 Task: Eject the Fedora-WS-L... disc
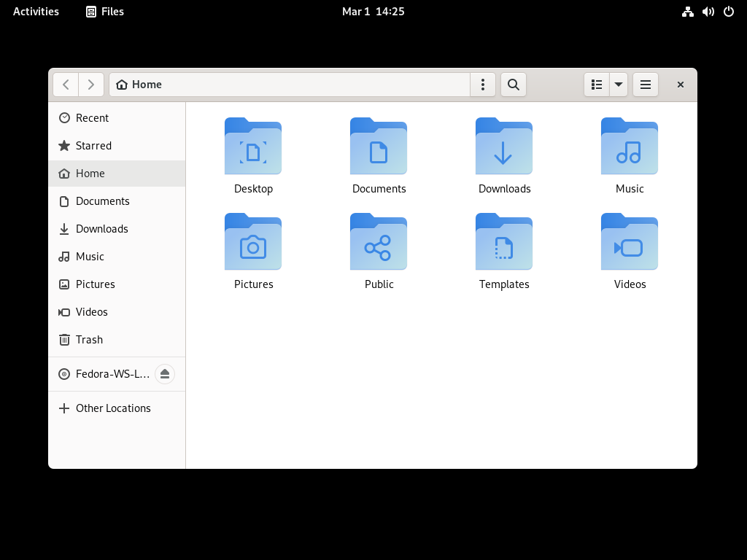coord(165,374)
